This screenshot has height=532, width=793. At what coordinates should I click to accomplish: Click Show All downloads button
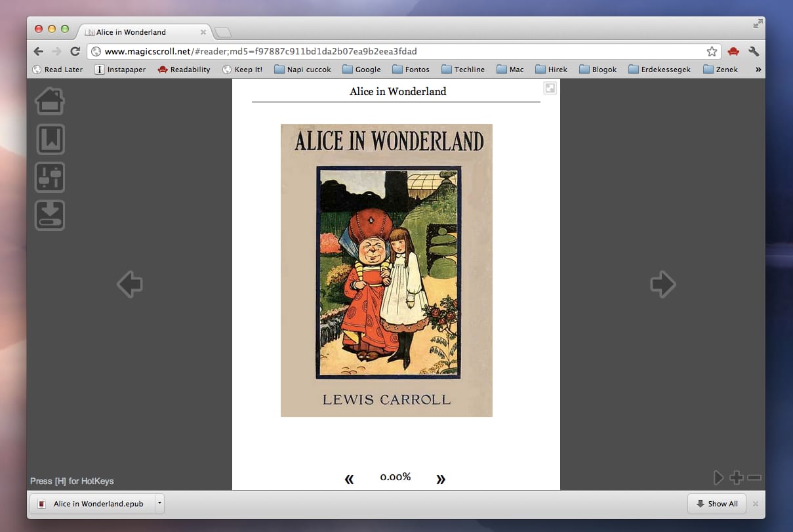[717, 504]
